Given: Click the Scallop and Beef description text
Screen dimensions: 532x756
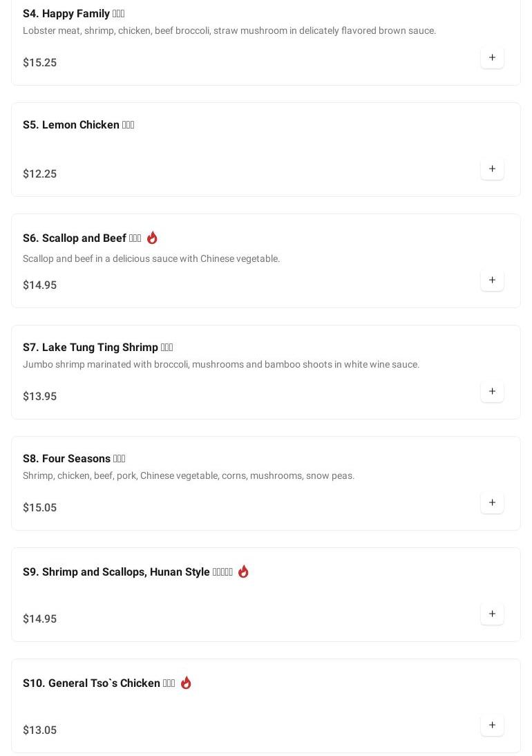Looking at the screenshot, I should (x=151, y=258).
